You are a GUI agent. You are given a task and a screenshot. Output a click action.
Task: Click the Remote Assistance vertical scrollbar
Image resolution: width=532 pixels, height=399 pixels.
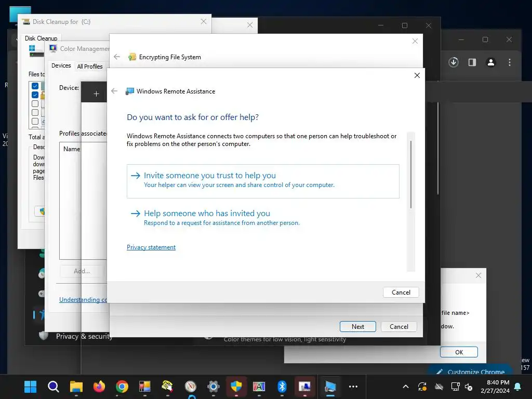(x=410, y=175)
